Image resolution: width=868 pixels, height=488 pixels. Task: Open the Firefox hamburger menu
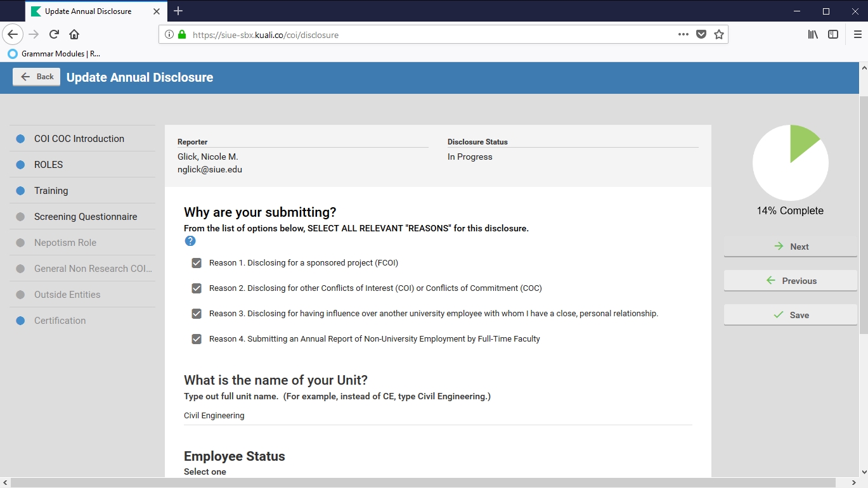[x=857, y=35]
